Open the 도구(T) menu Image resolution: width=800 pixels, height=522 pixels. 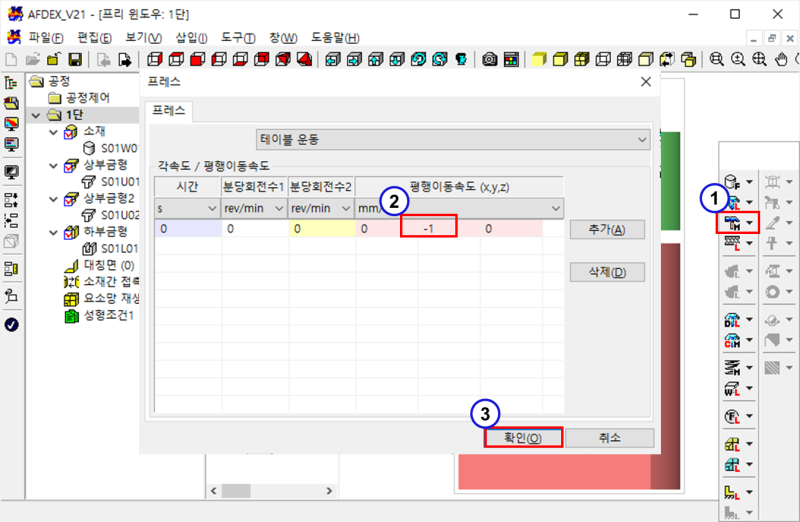(x=240, y=38)
